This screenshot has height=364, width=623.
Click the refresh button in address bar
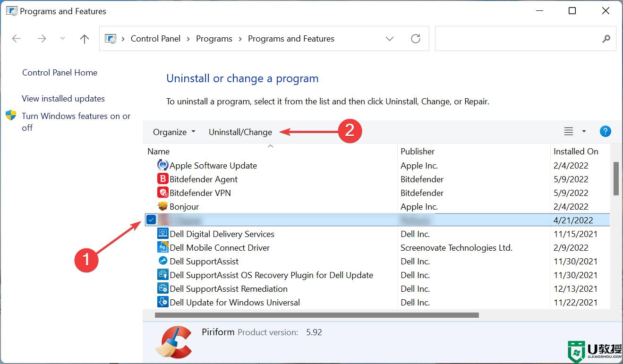click(x=416, y=39)
